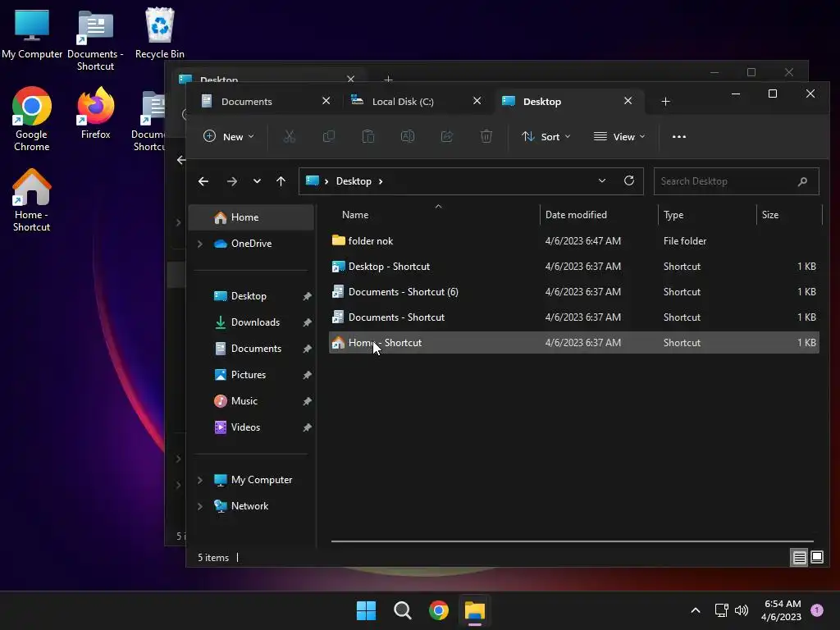This screenshot has height=630, width=840.
Task: Click the Delete trash icon
Action: (486, 137)
